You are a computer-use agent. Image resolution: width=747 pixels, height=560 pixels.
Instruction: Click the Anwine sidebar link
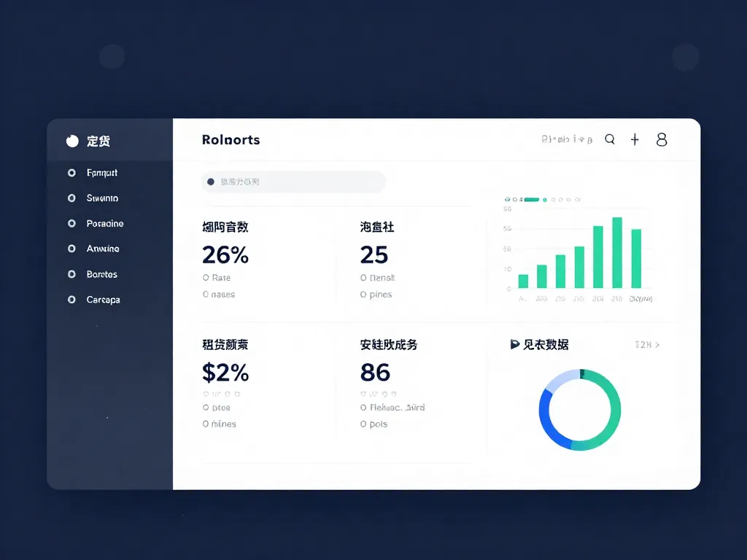[103, 249]
